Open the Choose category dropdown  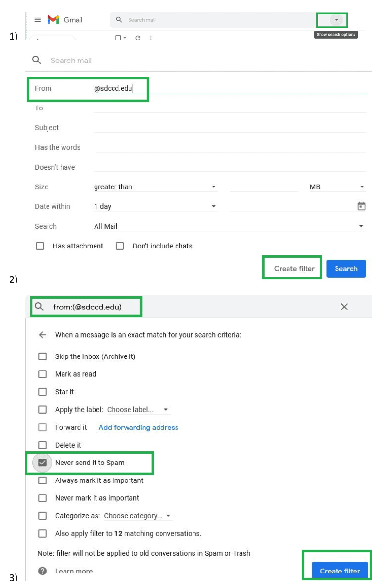(x=138, y=516)
